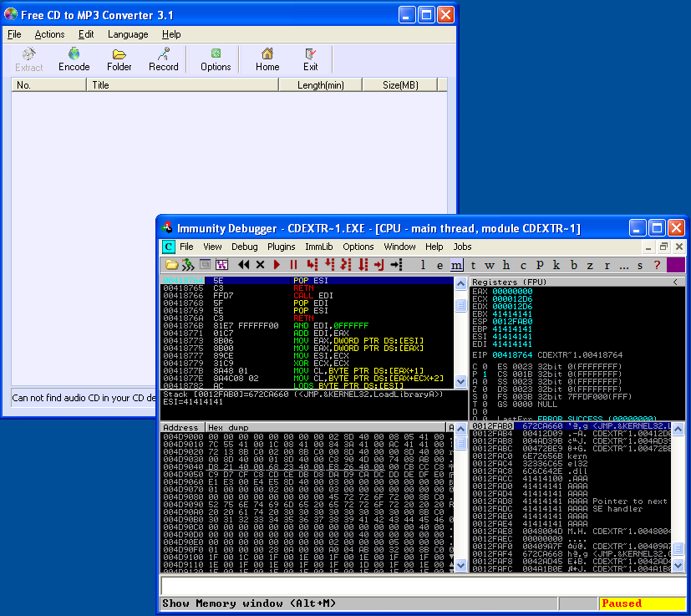
Task: Show References window with 'r' button
Action: 607,265
